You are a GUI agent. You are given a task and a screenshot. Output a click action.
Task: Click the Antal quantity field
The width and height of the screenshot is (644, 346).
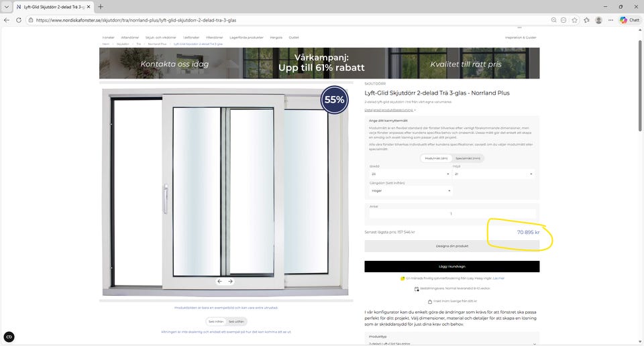coord(451,214)
